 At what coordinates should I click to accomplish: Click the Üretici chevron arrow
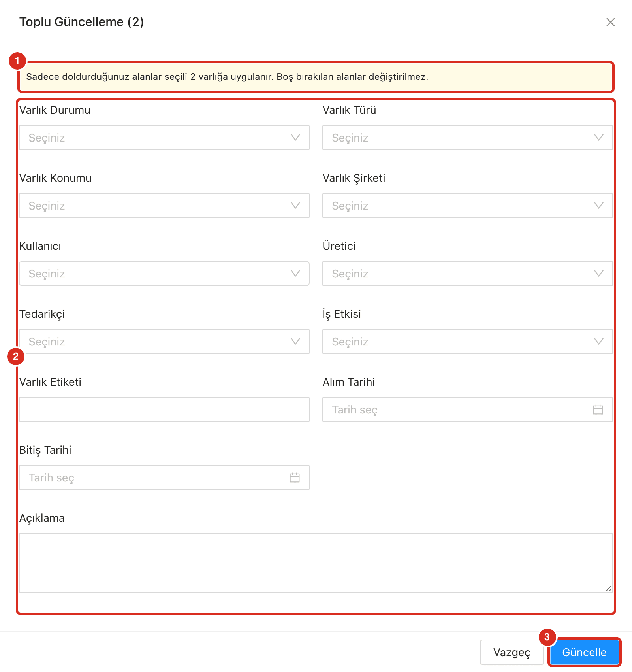(x=599, y=274)
